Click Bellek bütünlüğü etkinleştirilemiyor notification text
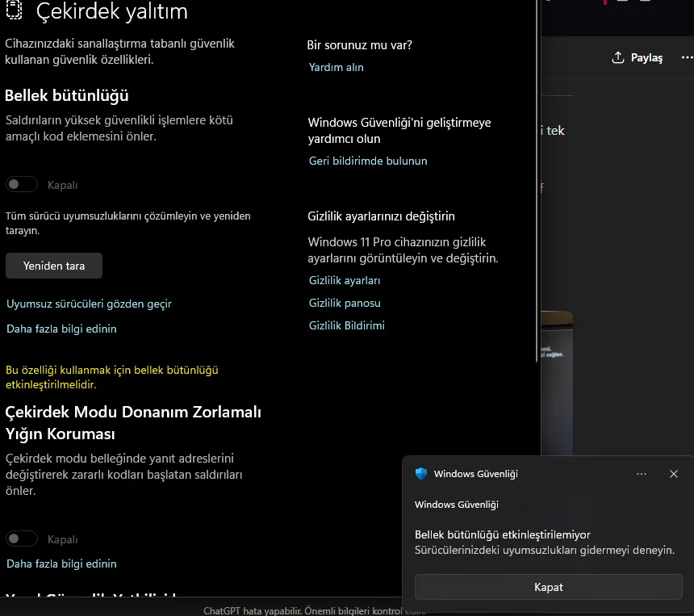 503,534
